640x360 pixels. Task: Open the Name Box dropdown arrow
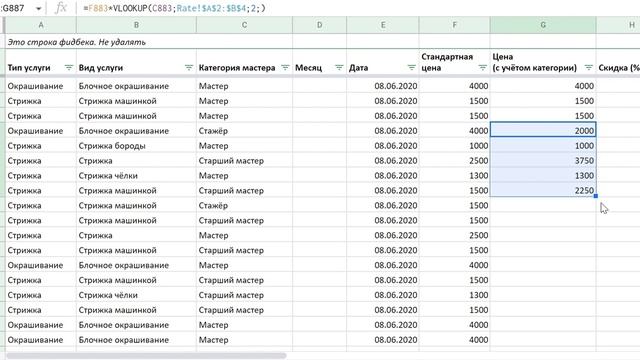coord(38,8)
